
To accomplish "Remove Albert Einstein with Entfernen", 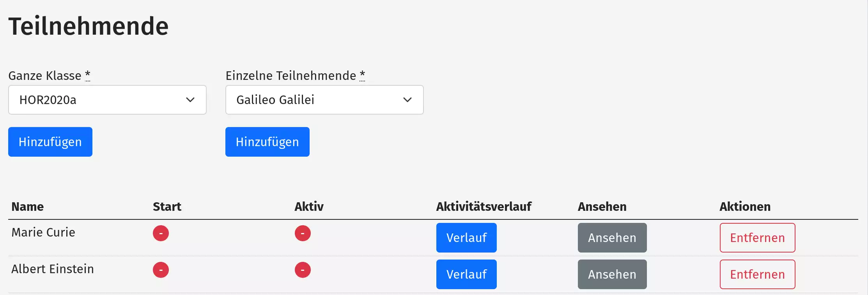I will click(757, 274).
